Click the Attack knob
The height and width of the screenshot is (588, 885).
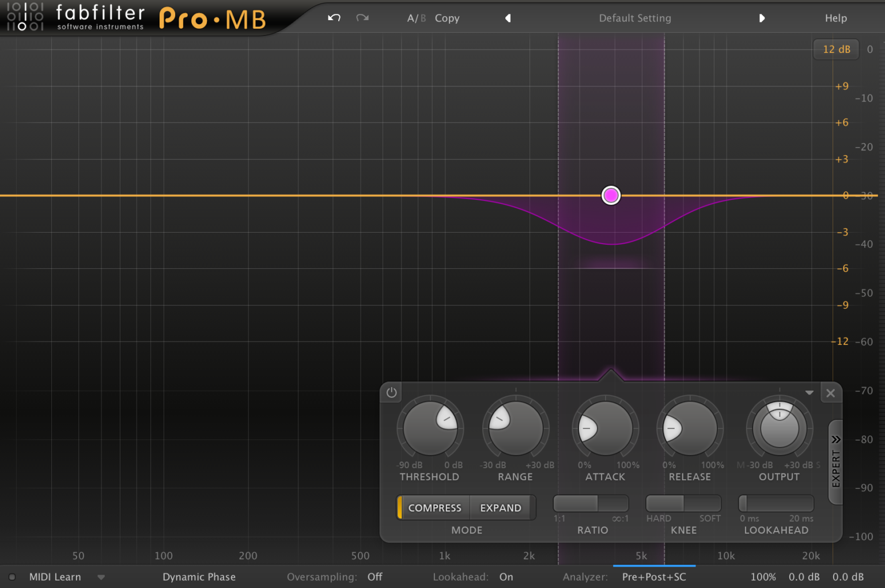click(x=605, y=428)
